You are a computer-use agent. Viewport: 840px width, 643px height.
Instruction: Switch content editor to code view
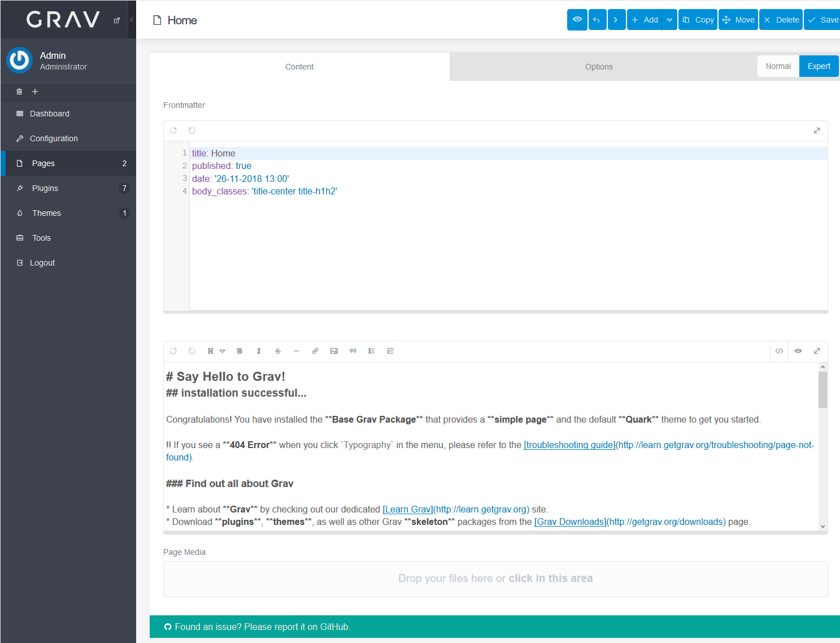779,351
